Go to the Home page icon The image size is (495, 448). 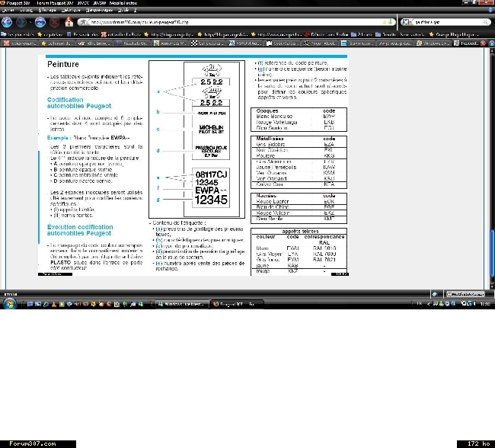tap(69, 22)
